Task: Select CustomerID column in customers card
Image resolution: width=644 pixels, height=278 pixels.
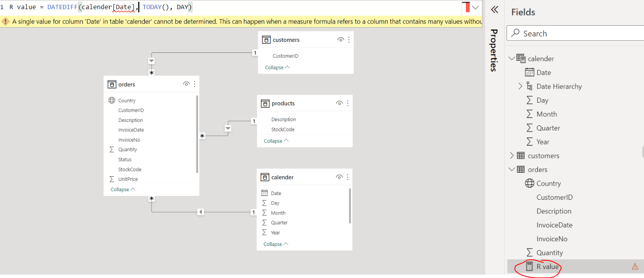Action: tap(285, 56)
